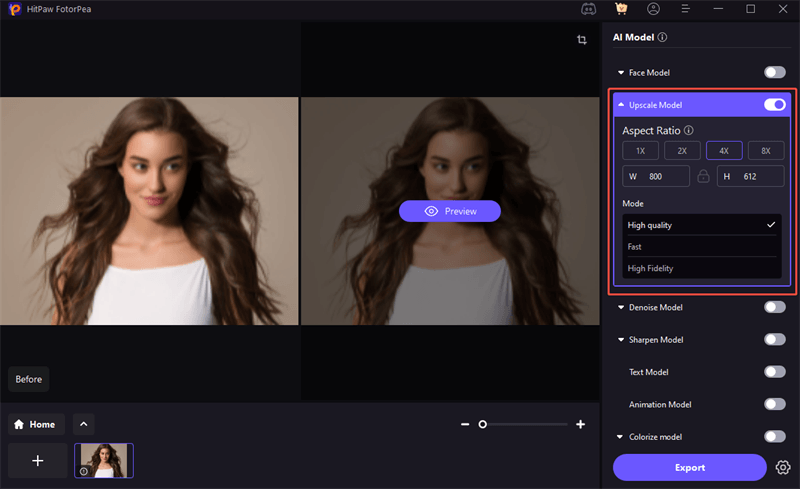
Task: Select High quality mode option
Action: (x=702, y=225)
